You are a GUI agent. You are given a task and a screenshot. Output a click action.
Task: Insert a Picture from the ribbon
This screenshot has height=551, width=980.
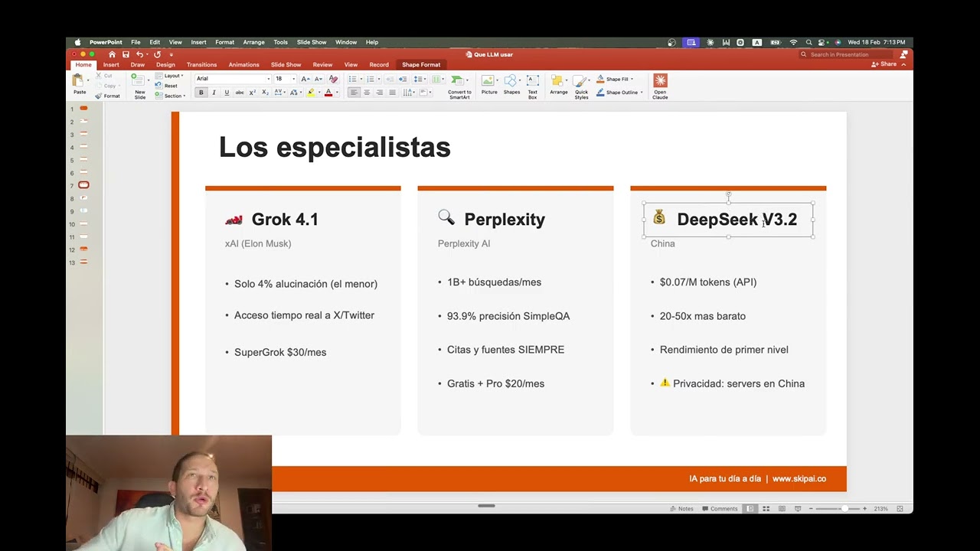tap(488, 84)
